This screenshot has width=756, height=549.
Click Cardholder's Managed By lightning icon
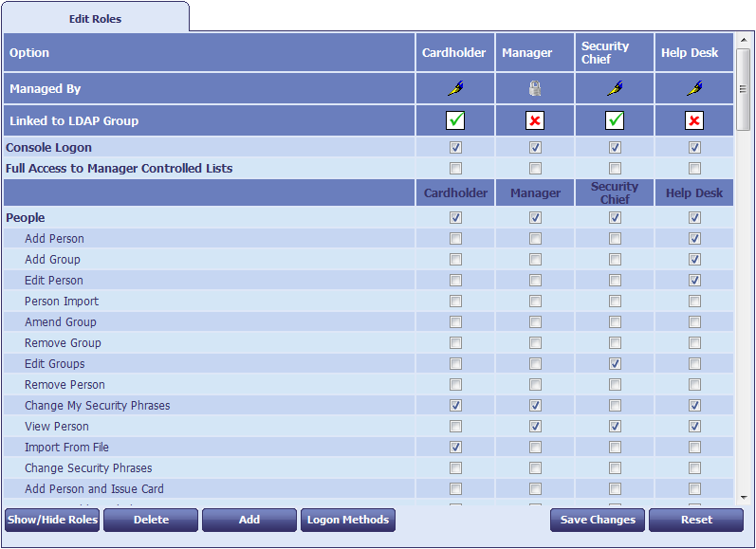pos(455,89)
